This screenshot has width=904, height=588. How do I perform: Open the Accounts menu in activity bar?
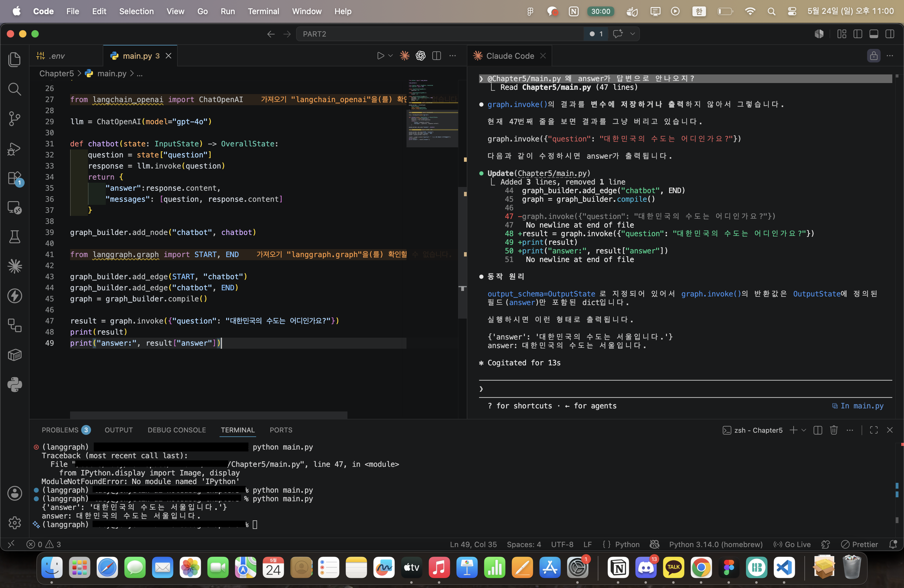[x=14, y=493]
